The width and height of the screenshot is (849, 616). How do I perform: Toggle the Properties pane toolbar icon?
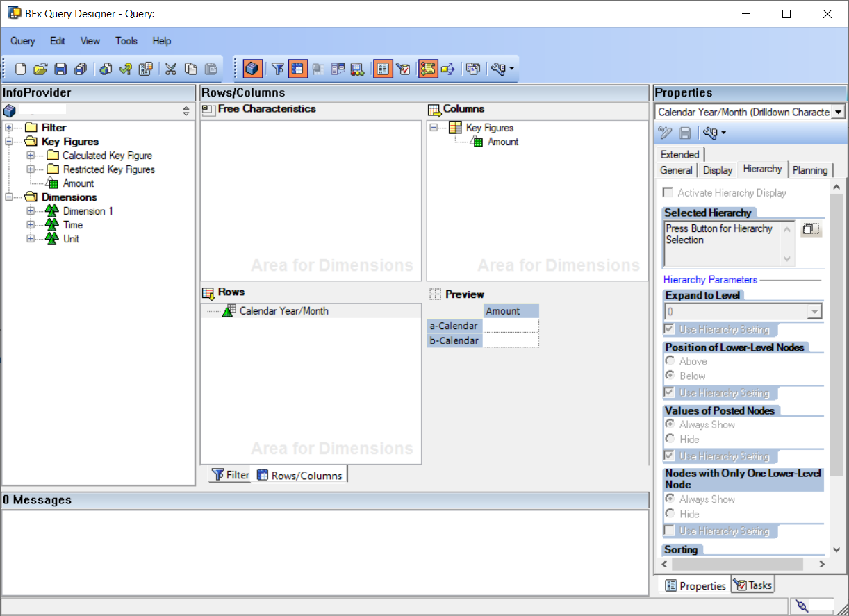383,69
